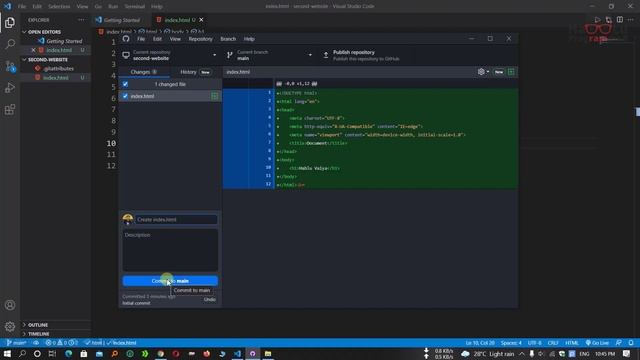
Task: Click the commit Description text area
Action: [x=170, y=250]
